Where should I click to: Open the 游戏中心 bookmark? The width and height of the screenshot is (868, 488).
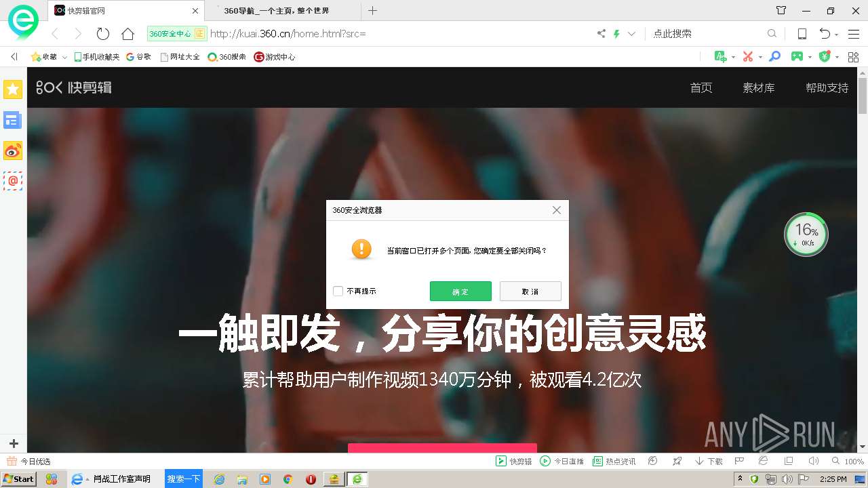(x=275, y=57)
